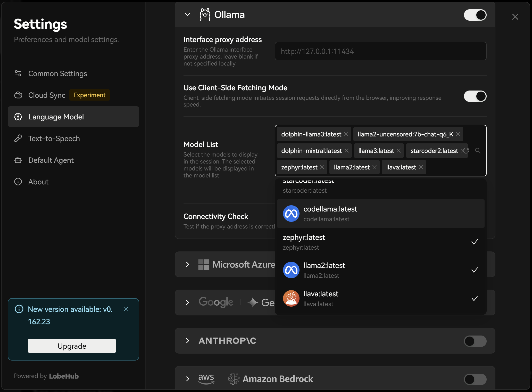Click the Meta icon beside llama2:latest

[291, 270]
